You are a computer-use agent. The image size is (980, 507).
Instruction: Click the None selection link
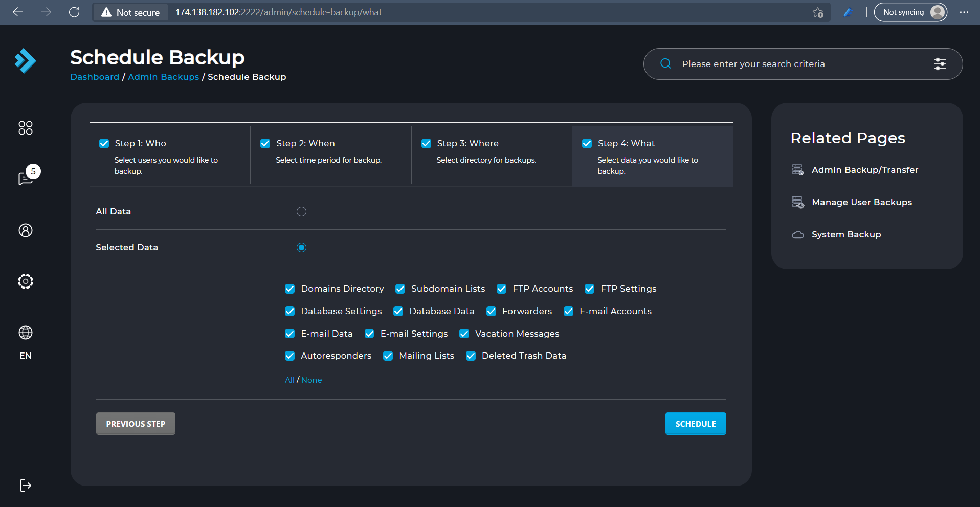tap(311, 380)
